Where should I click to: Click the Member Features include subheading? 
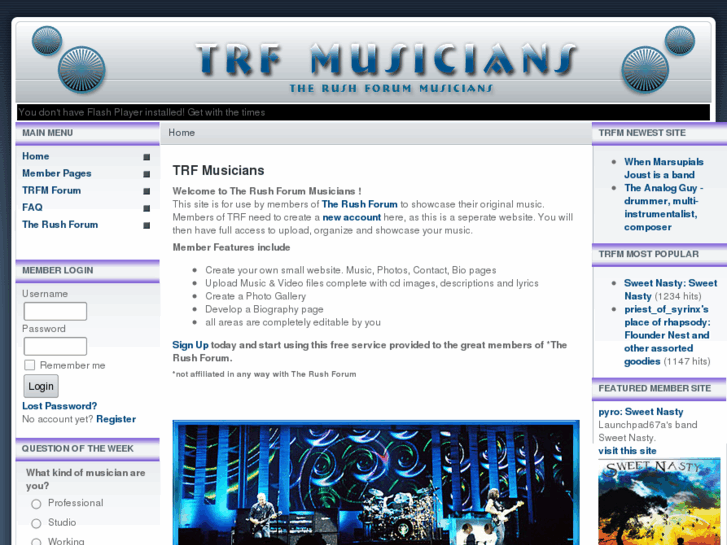[x=231, y=247]
